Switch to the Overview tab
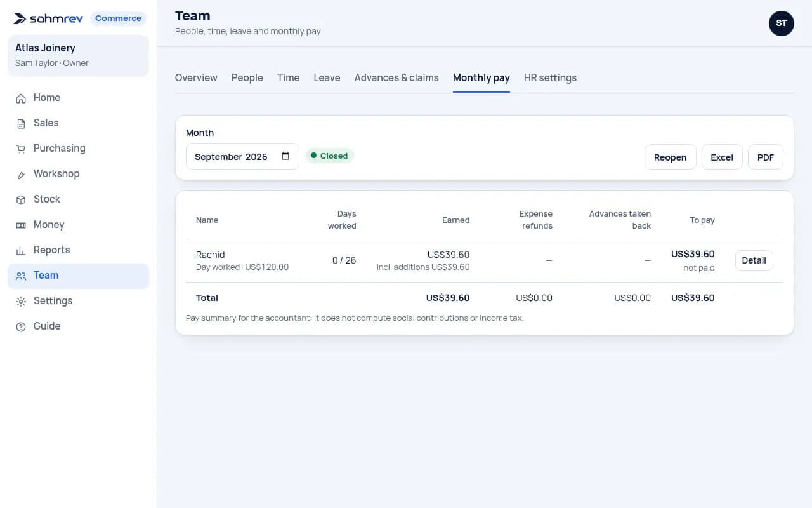The width and height of the screenshot is (812, 508). (196, 77)
